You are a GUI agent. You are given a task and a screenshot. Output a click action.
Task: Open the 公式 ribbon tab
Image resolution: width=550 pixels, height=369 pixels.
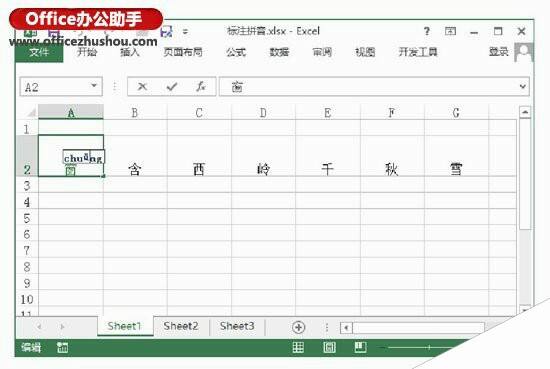(236, 52)
